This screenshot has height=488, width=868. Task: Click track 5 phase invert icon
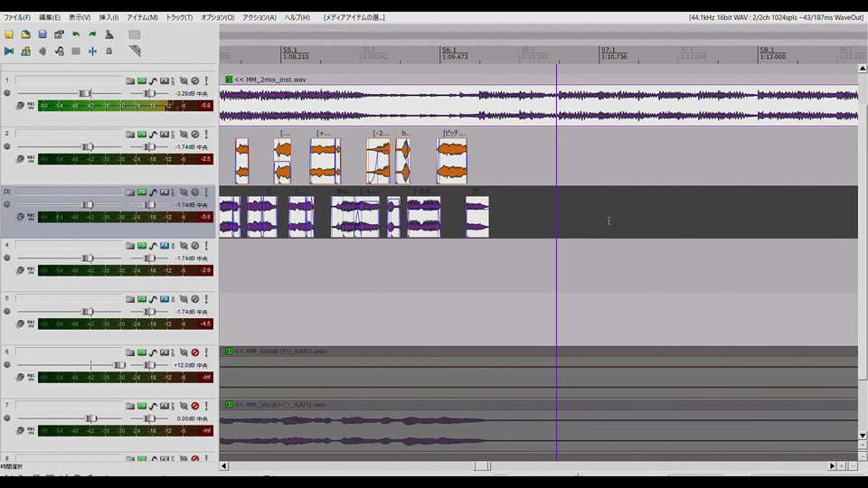tap(184, 299)
